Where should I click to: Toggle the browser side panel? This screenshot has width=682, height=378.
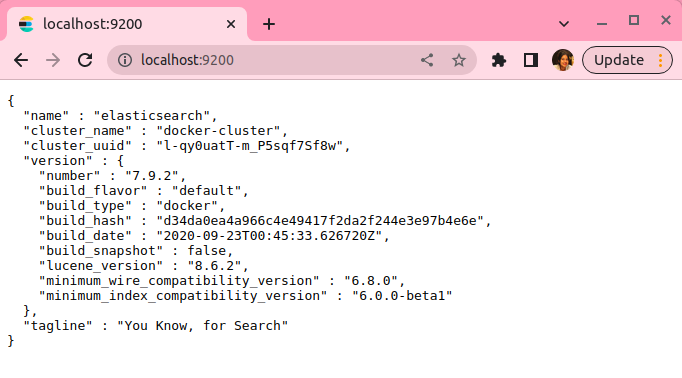tap(531, 60)
